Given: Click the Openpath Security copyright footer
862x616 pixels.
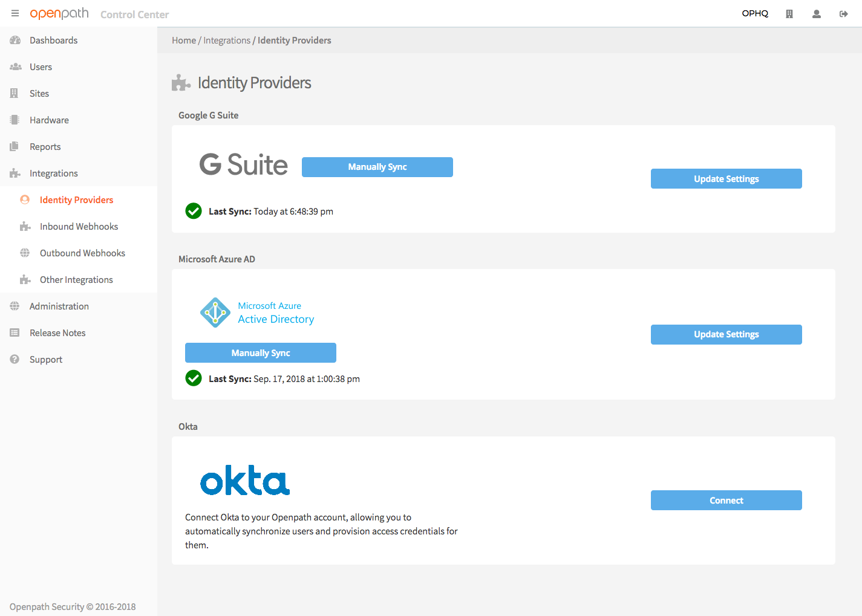Looking at the screenshot, I should pos(73,607).
